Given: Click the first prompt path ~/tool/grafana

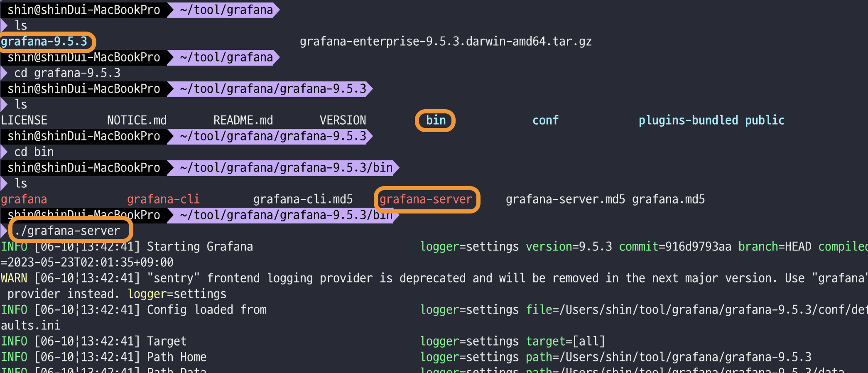Looking at the screenshot, I should pyautogui.click(x=226, y=10).
